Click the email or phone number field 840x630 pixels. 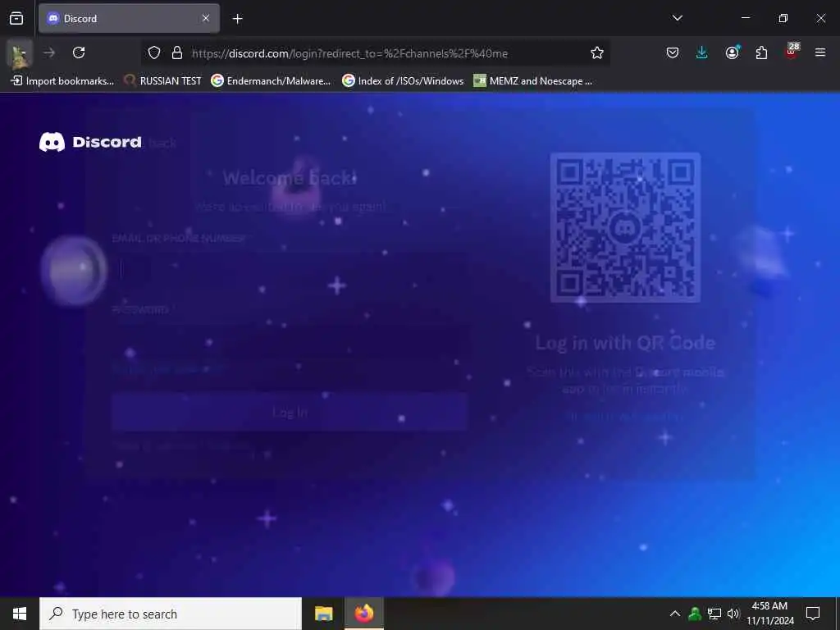(x=290, y=269)
